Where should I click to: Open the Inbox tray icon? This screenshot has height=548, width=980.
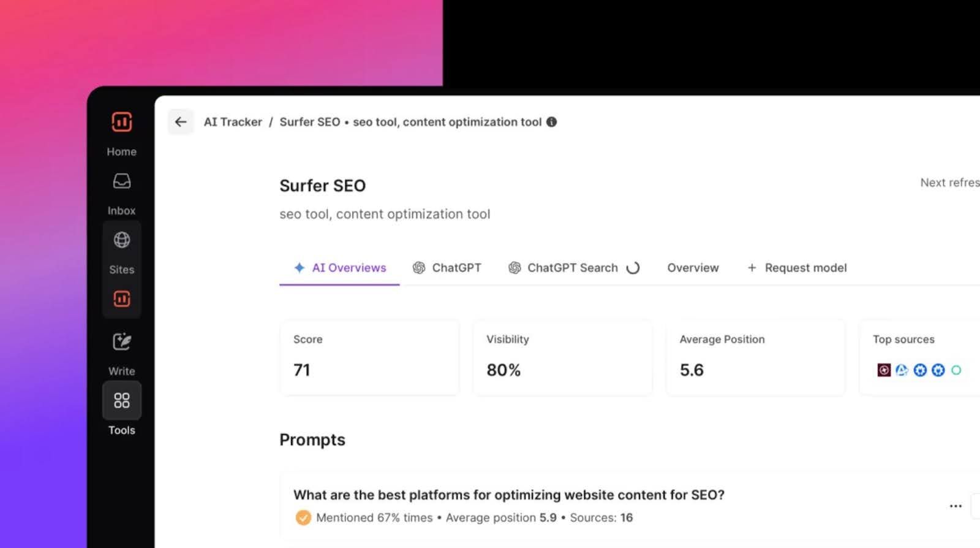(x=121, y=181)
